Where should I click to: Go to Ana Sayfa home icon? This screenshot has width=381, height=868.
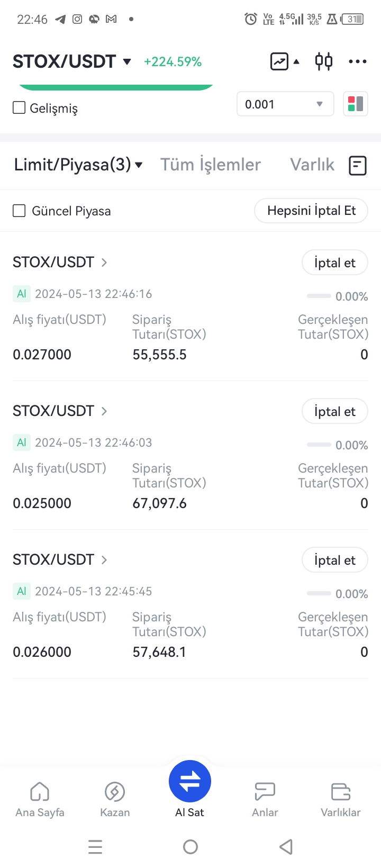click(x=40, y=800)
